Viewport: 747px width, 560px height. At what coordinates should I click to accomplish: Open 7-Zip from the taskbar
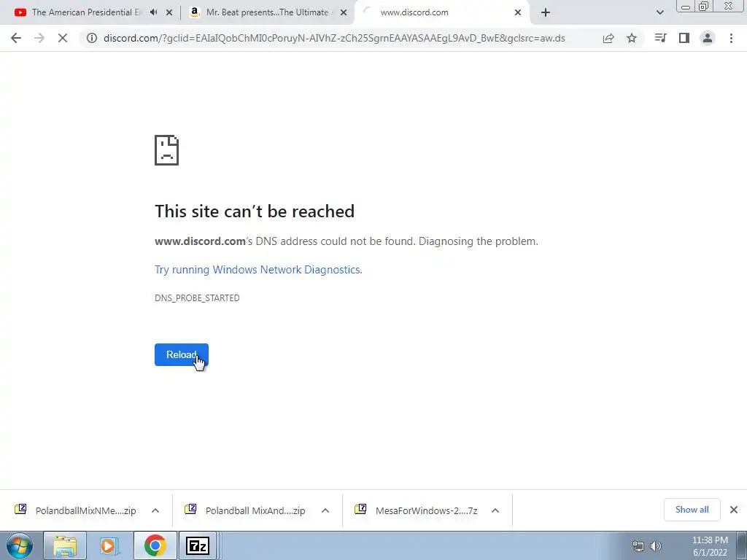point(198,545)
